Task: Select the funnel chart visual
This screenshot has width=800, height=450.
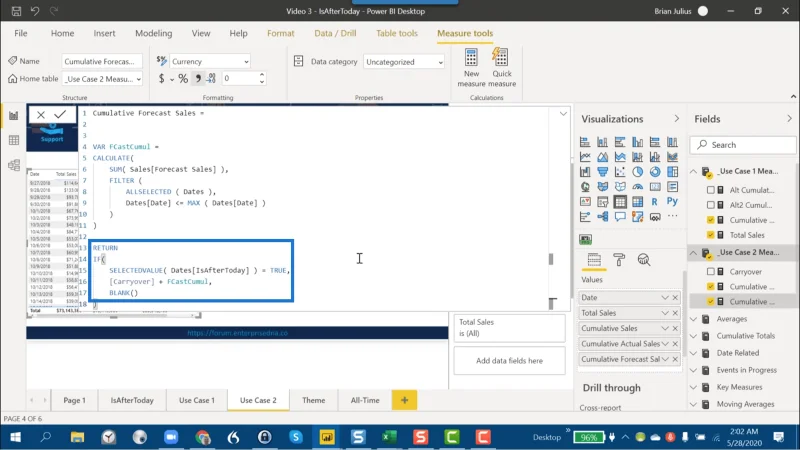Action: click(603, 172)
